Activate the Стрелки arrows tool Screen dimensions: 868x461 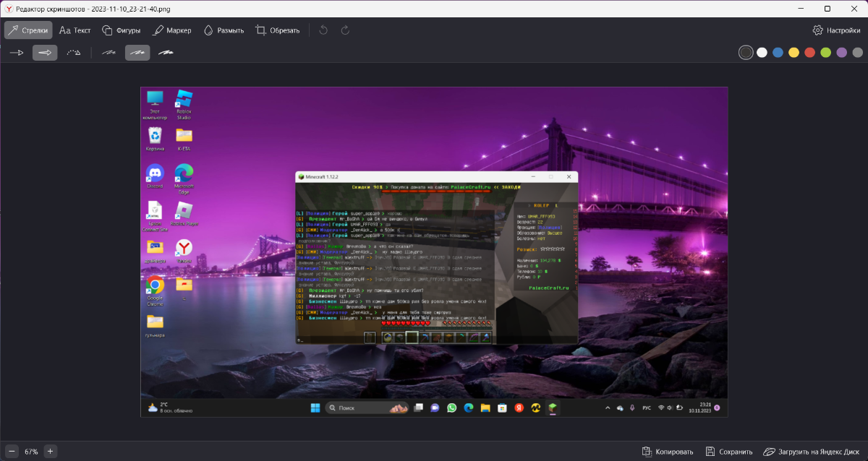coord(28,30)
